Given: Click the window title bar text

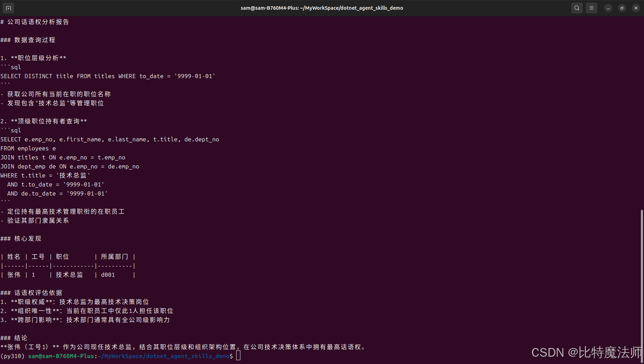Looking at the screenshot, I should [x=322, y=8].
